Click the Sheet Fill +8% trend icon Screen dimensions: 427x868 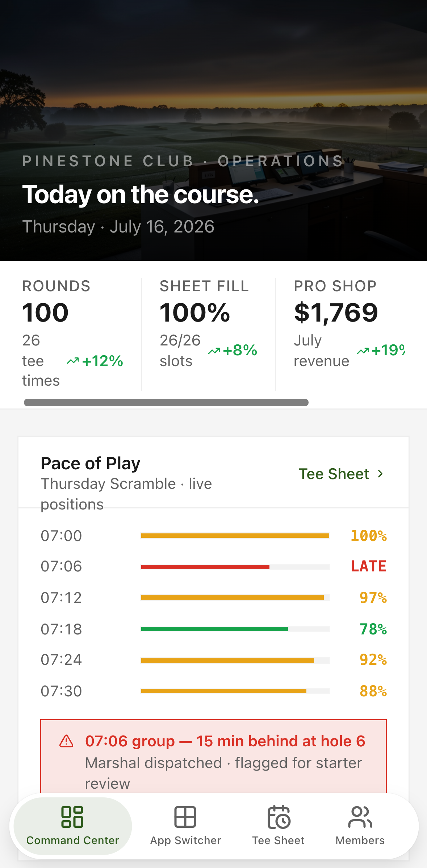[214, 351]
